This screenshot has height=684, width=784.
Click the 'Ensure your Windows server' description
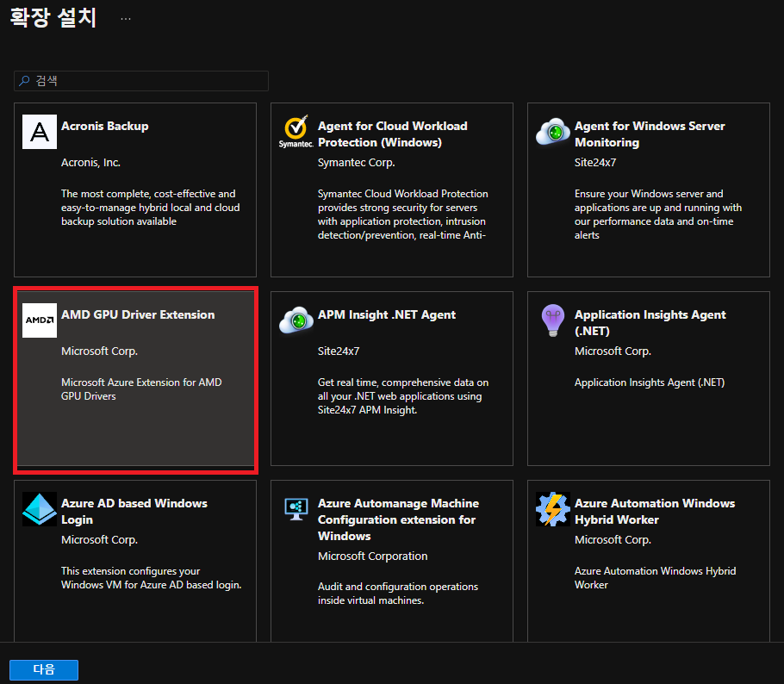(658, 214)
